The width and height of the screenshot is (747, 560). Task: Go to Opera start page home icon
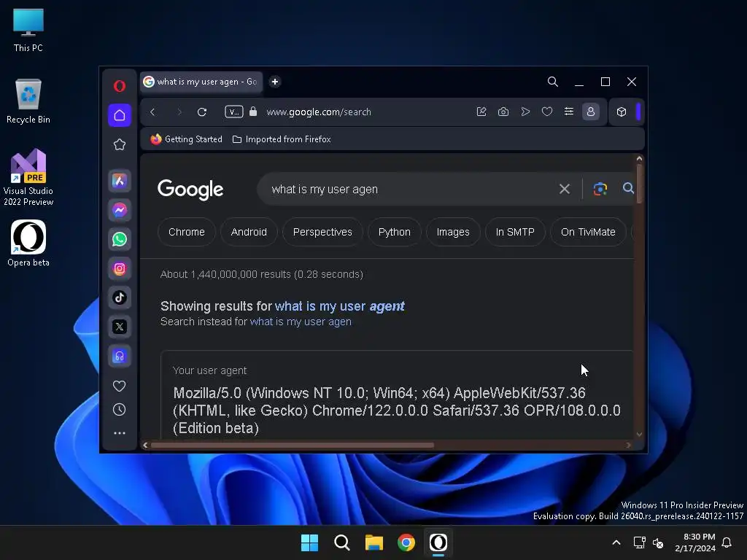point(120,115)
